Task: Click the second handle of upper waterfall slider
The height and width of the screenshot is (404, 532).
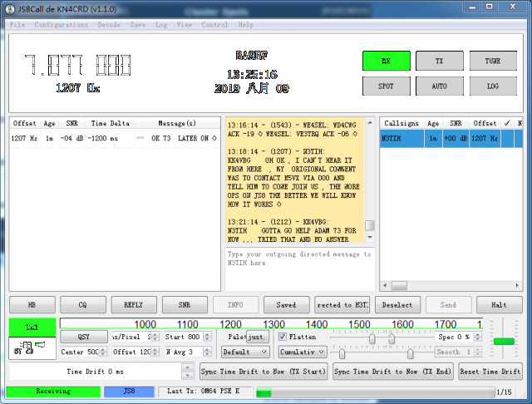Action: [392, 338]
